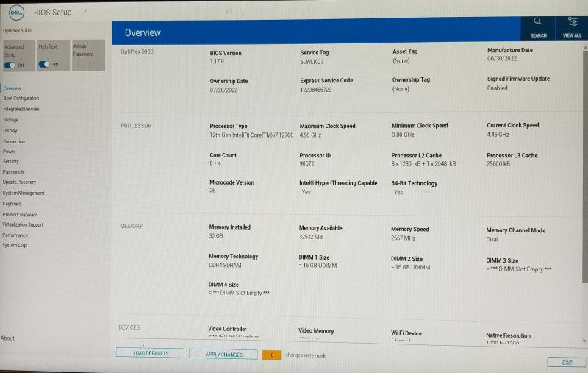Go to Storage settings
Image resolution: width=588 pixels, height=373 pixels.
pyautogui.click(x=10, y=120)
